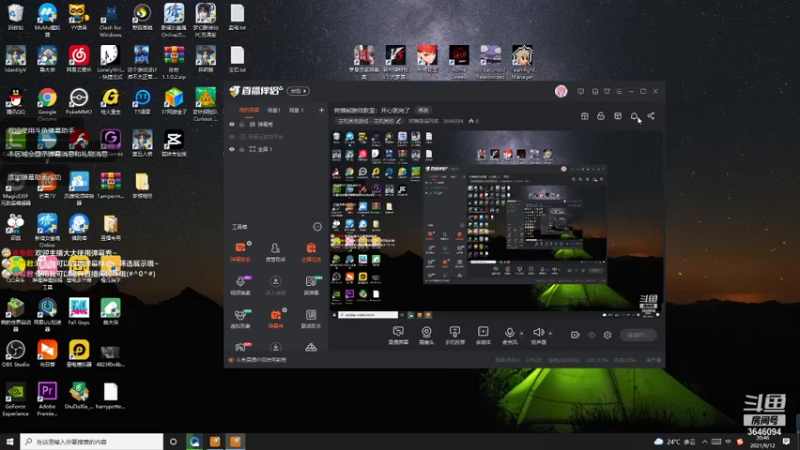Image resolution: width=800 pixels, height=450 pixels.
Task: Add a screen capture source from bottom bar
Action: [x=398, y=335]
